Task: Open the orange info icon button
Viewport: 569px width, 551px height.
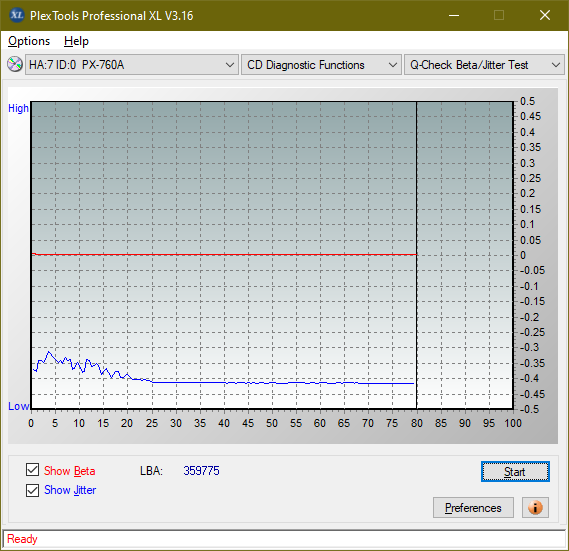Action: point(535,507)
